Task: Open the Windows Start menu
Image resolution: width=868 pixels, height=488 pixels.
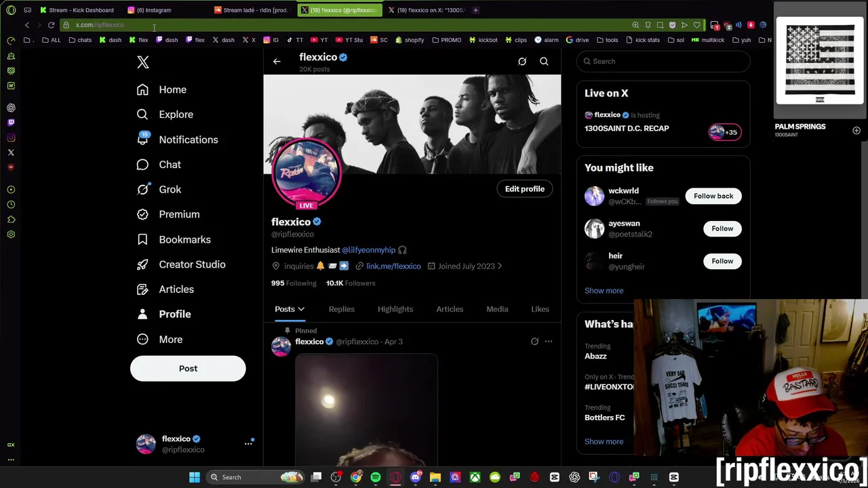Action: [x=195, y=477]
